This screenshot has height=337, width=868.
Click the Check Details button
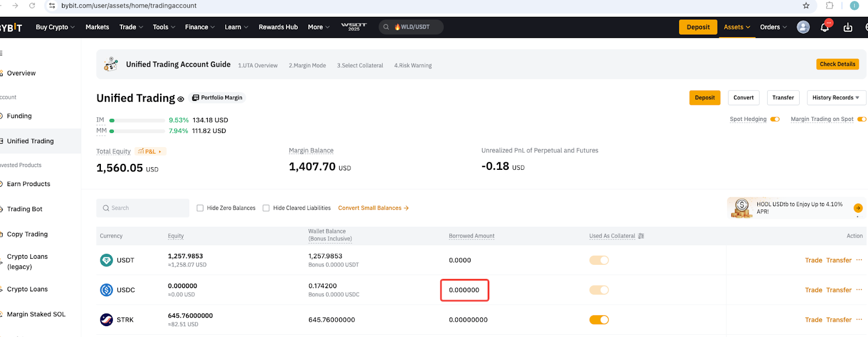pyautogui.click(x=837, y=64)
